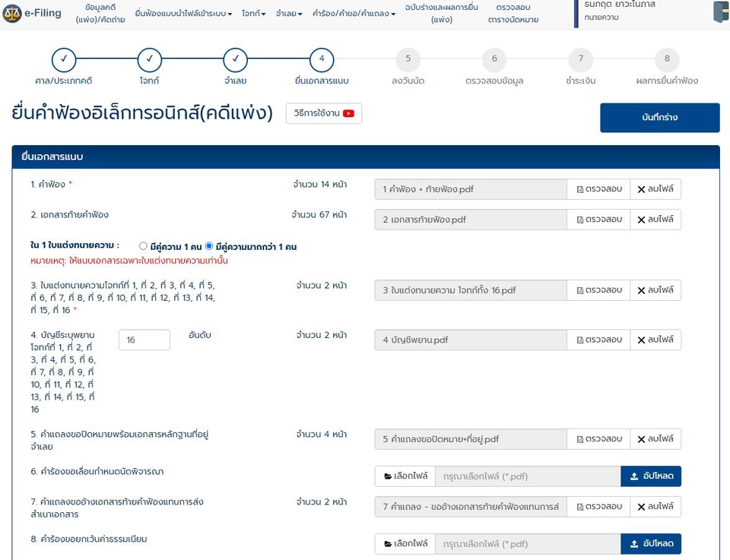Click the user profile door icon

[721, 12]
